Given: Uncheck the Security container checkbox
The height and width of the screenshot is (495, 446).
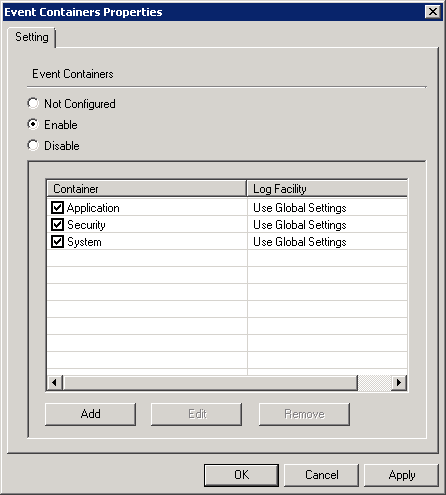Looking at the screenshot, I should pos(57,225).
